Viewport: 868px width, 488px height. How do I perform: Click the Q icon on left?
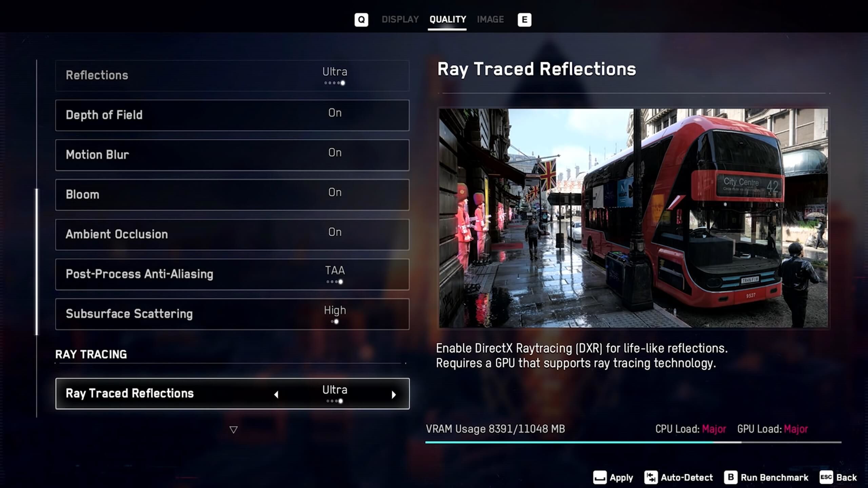[360, 19]
